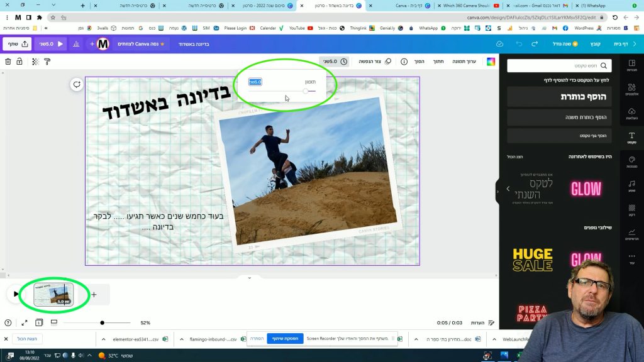Image resolution: width=644 pixels, height=362 pixels.
Task: Click the rotate sync icon beside canvas
Action: pyautogui.click(x=77, y=85)
